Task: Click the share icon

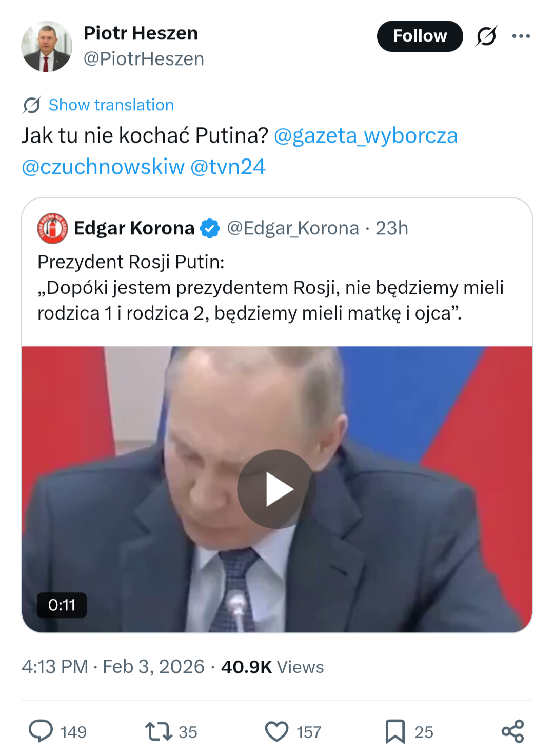Action: [x=512, y=731]
